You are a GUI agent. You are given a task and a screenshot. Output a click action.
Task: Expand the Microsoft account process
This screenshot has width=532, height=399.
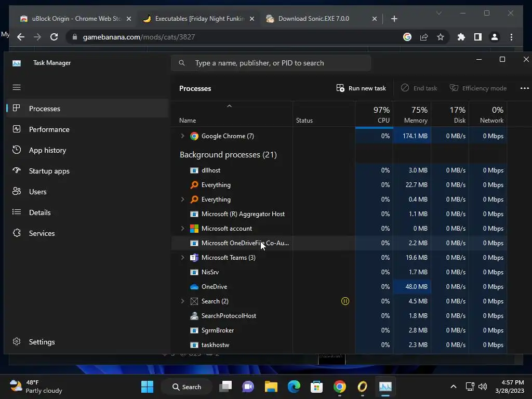click(x=182, y=229)
